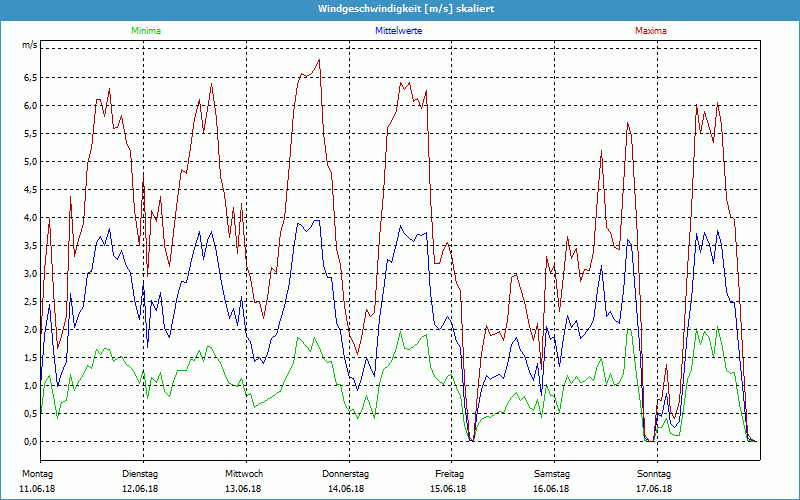Click the '0,5' y-axis value
The height and width of the screenshot is (500, 800).
pyautogui.click(x=30, y=414)
